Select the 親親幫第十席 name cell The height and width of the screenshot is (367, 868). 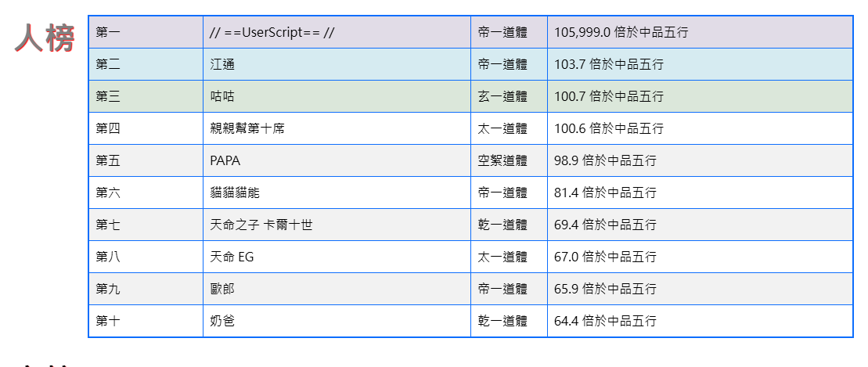[x=247, y=128]
